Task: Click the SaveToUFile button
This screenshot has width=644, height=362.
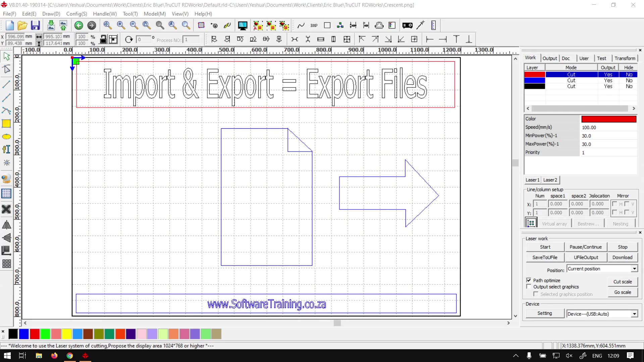Action: [x=545, y=257]
